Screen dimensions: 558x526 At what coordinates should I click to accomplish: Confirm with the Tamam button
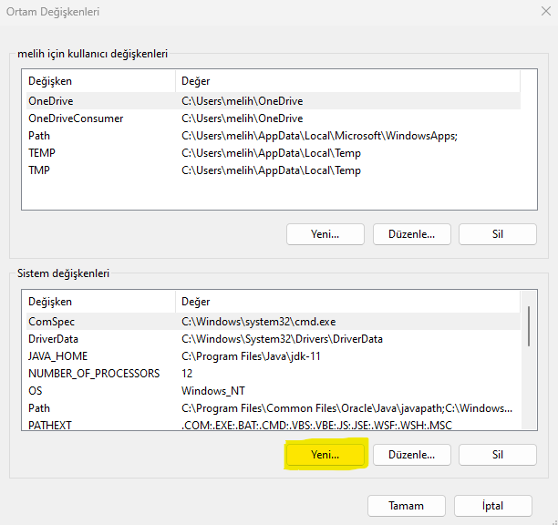(406, 506)
